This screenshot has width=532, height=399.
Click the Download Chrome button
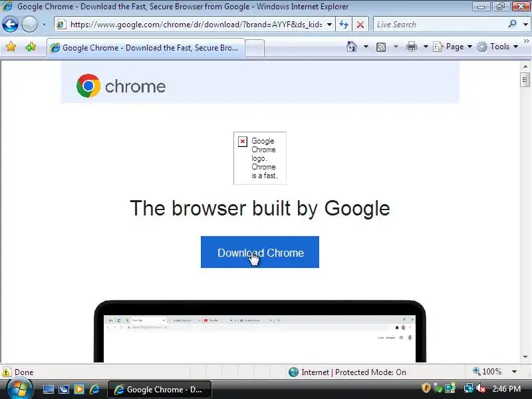(260, 252)
